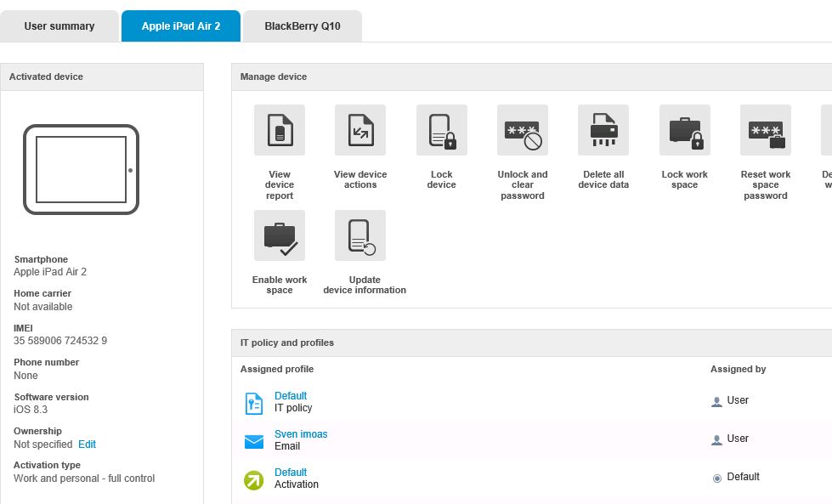Click the Home carrier 'Not available' value

point(43,307)
